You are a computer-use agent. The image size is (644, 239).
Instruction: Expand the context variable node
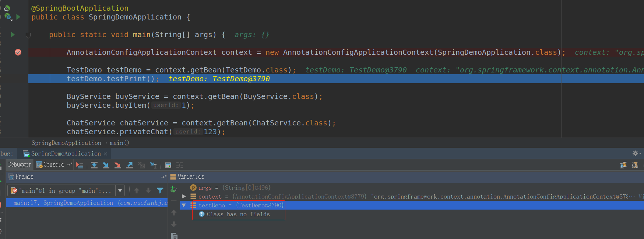pyautogui.click(x=184, y=196)
